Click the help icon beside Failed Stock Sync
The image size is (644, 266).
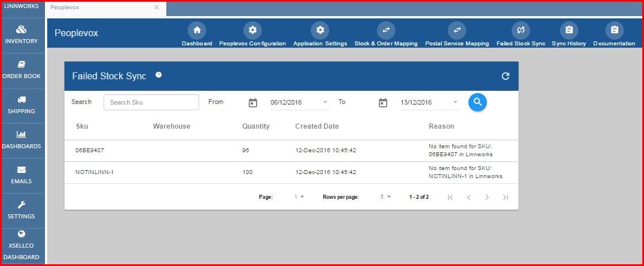(158, 75)
